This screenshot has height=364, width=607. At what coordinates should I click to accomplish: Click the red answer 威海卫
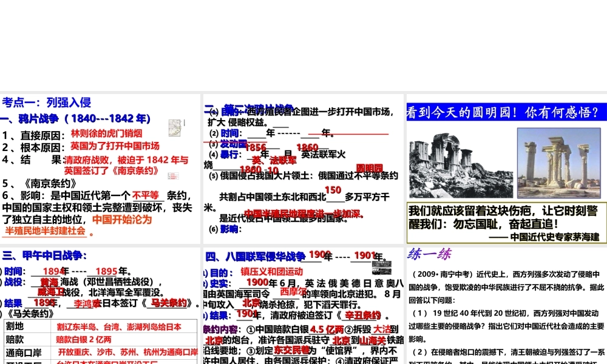51,292
